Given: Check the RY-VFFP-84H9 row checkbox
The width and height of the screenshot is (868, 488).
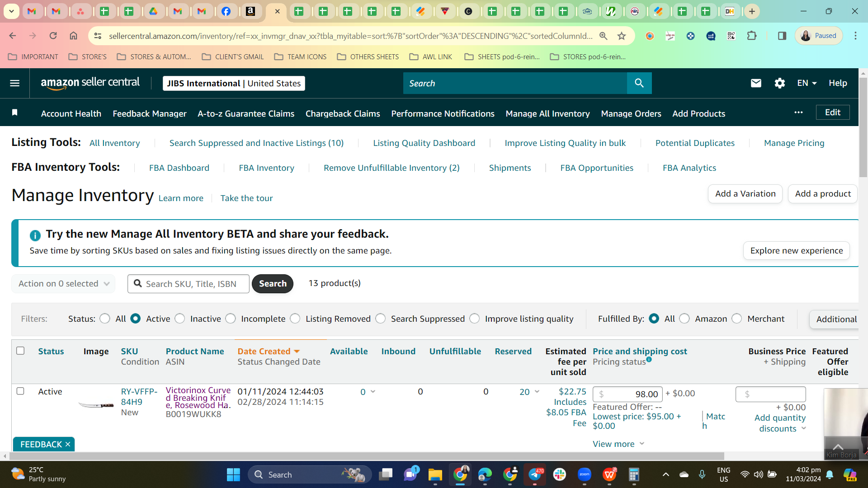Looking at the screenshot, I should pos(20,391).
